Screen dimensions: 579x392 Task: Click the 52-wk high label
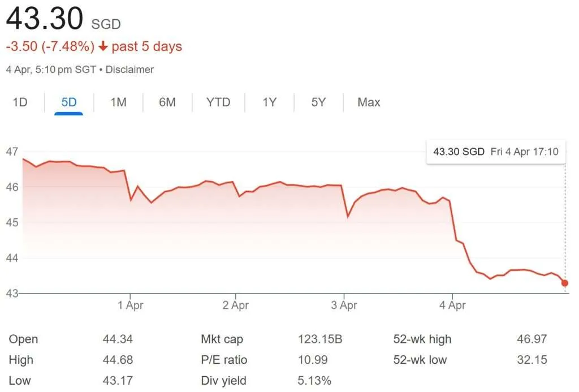422,339
